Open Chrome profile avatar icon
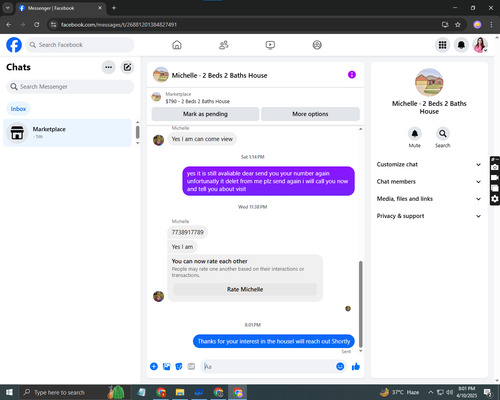This screenshot has width=500, height=400. point(477,25)
